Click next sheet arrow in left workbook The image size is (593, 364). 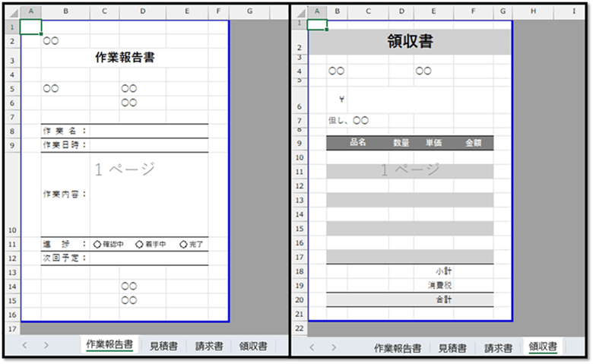46,346
